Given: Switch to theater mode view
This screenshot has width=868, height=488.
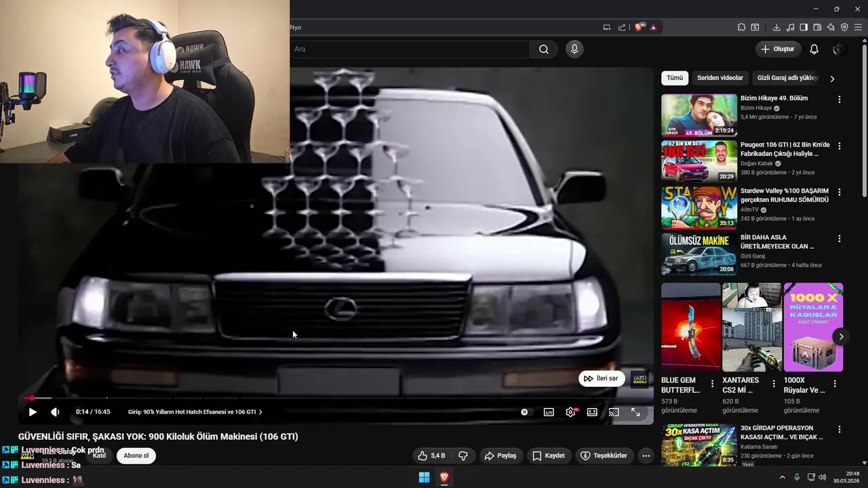Looking at the screenshot, I should point(592,412).
